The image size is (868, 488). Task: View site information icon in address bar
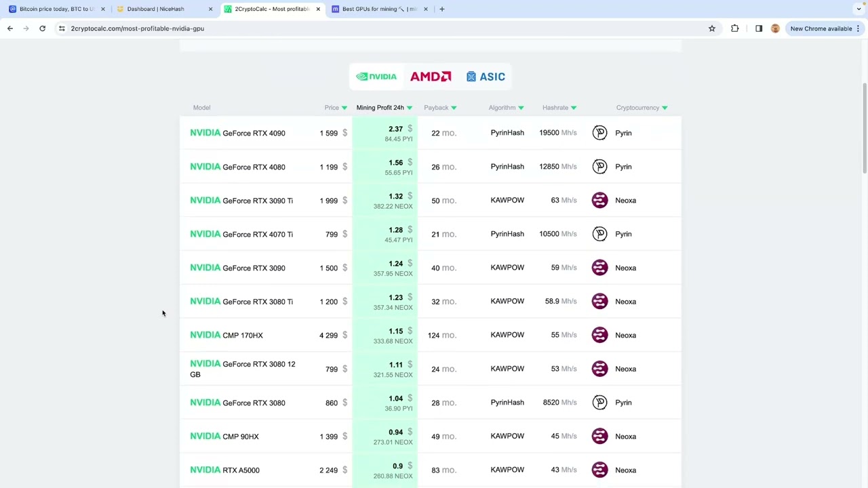[x=62, y=28]
